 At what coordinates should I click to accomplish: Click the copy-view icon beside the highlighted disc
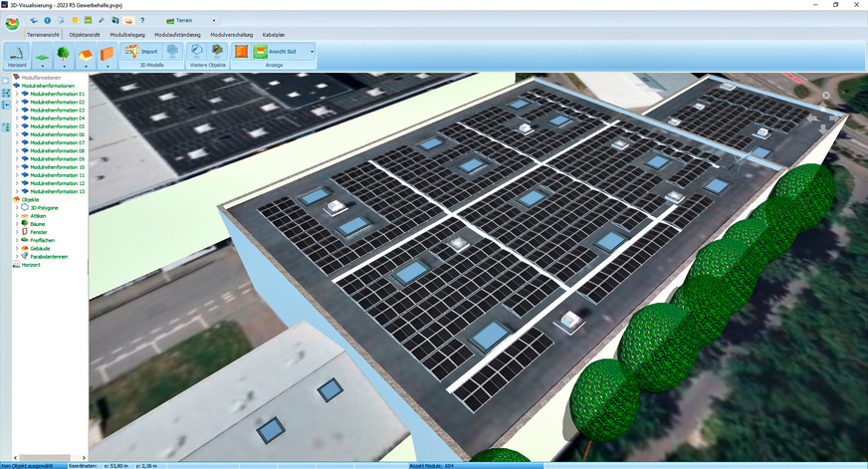click(115, 21)
